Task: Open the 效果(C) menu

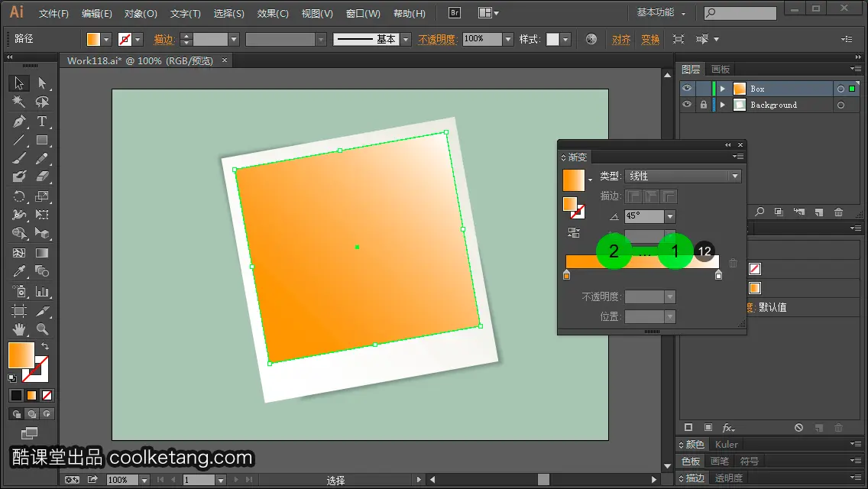Action: click(272, 13)
